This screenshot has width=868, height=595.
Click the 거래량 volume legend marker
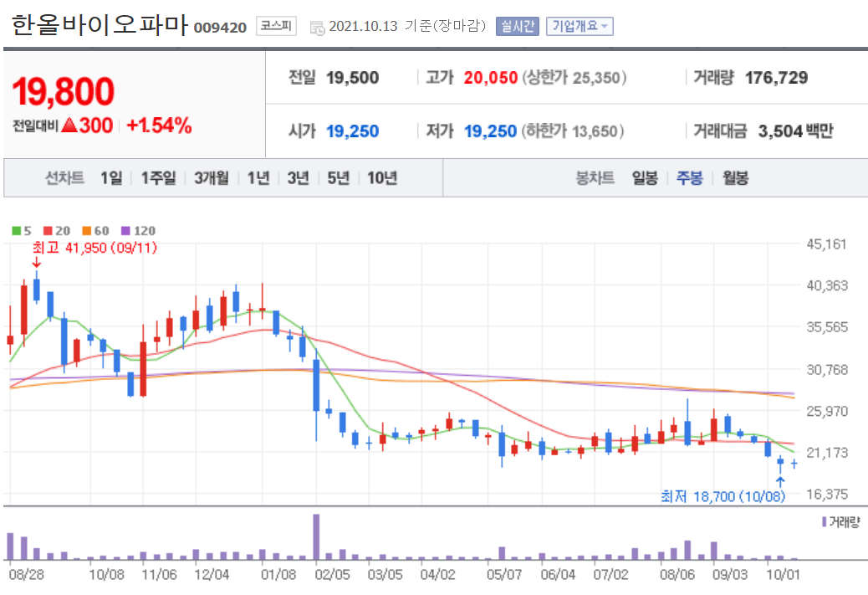(x=825, y=522)
